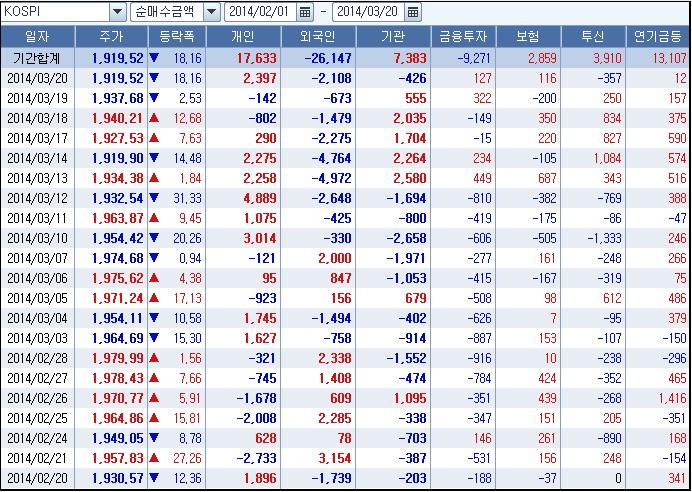Image resolution: width=692 pixels, height=492 pixels.
Task: Select date cell 2014/03/03
Action: click(38, 338)
